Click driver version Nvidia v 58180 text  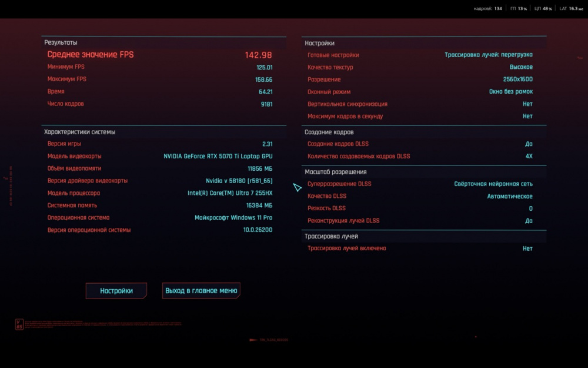pos(239,181)
